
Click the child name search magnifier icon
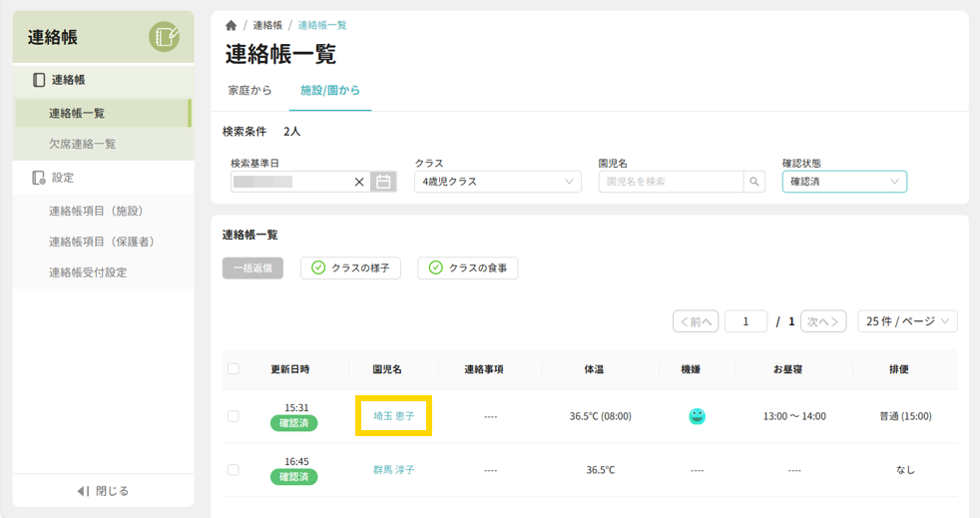point(754,182)
